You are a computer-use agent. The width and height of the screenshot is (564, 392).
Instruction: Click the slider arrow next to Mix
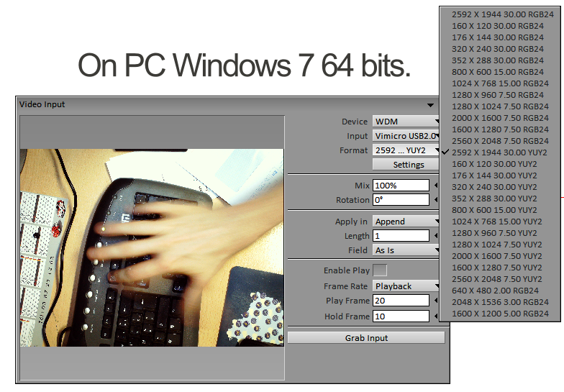tap(436, 186)
